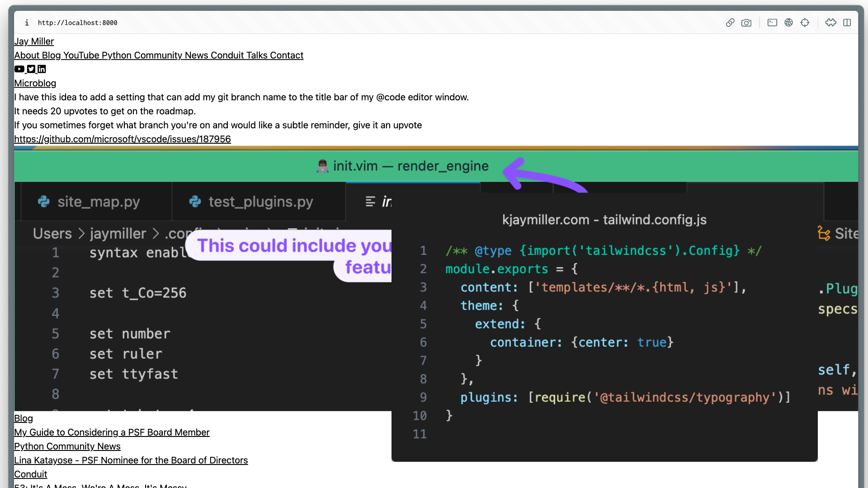Open the Talks navigation link

(x=257, y=55)
